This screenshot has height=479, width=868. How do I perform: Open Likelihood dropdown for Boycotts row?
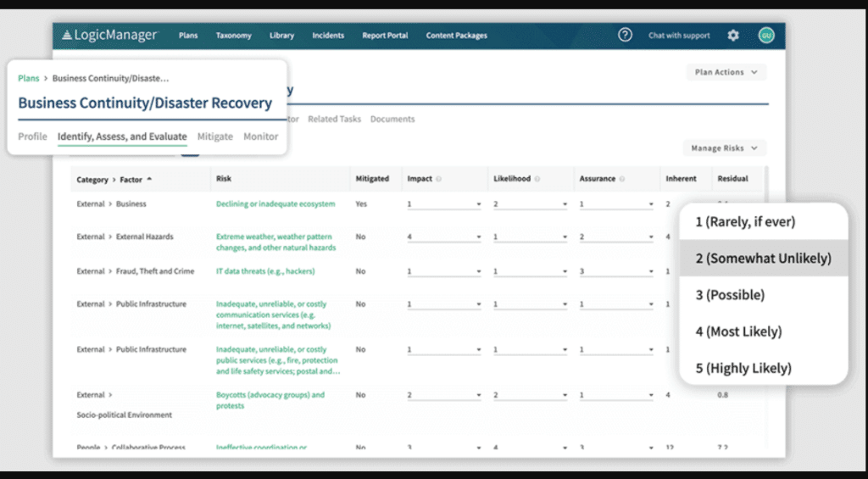click(x=531, y=395)
